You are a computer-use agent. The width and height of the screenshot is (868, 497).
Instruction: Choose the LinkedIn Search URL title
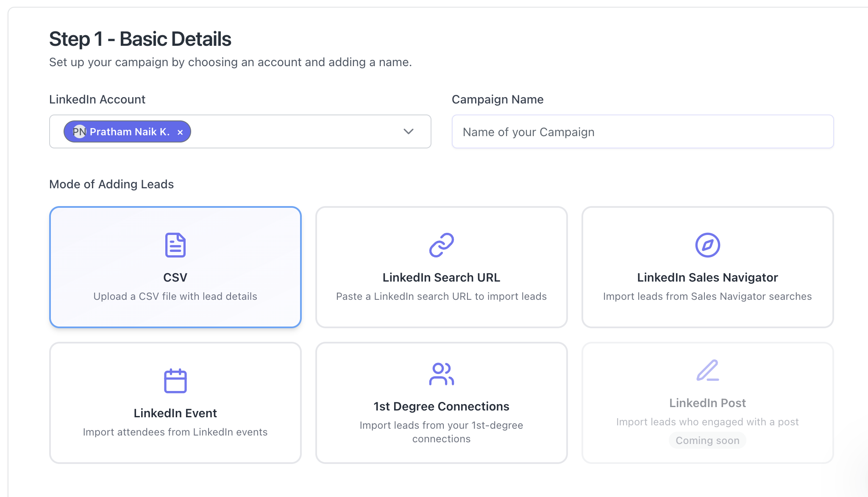(441, 277)
